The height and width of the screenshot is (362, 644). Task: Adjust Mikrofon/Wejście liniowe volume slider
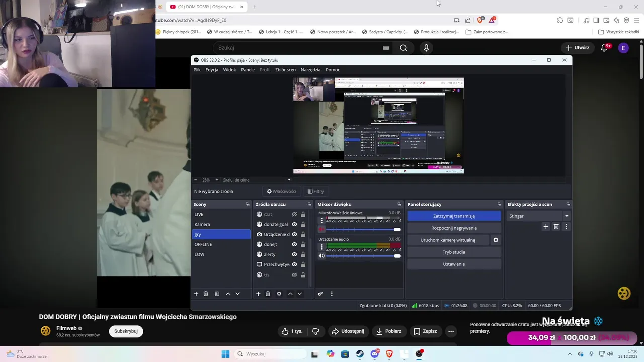click(364, 229)
